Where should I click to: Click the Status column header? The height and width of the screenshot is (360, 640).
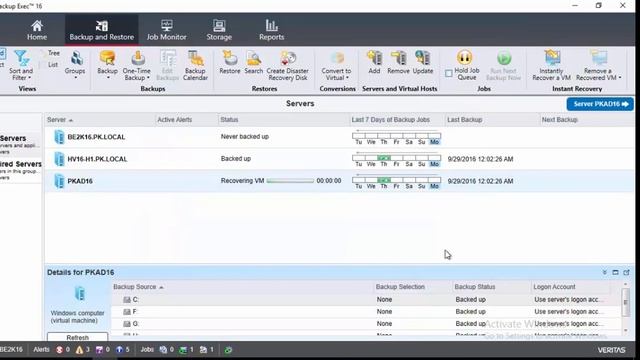click(284, 120)
